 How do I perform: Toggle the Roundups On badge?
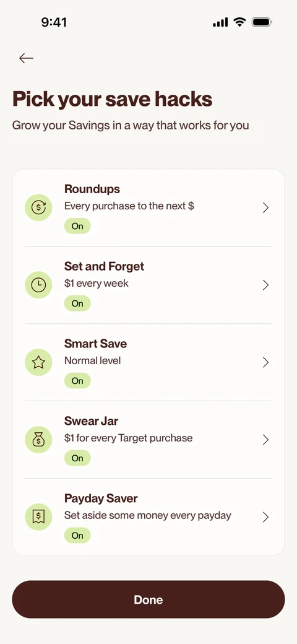tap(77, 226)
